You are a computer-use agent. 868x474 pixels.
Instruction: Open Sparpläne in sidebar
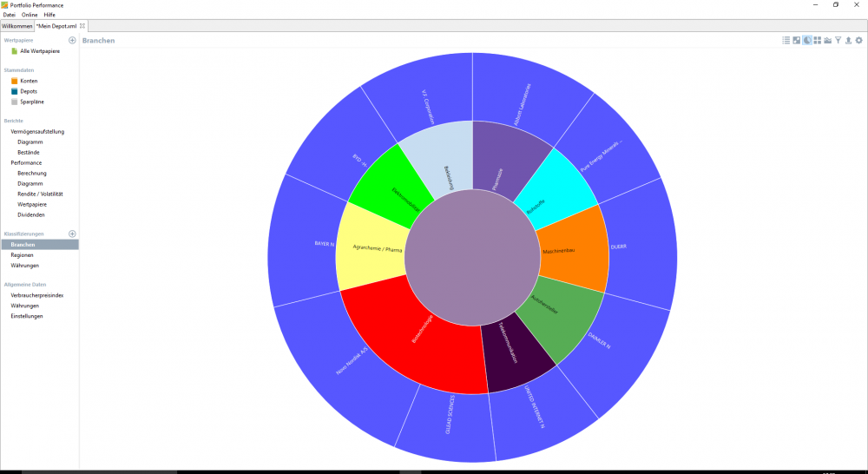pyautogui.click(x=32, y=102)
